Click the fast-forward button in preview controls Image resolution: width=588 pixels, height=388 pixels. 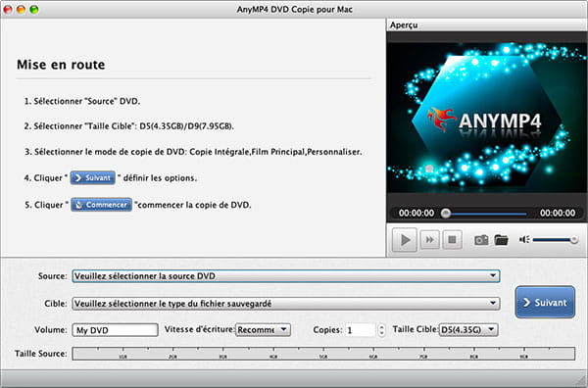point(430,239)
